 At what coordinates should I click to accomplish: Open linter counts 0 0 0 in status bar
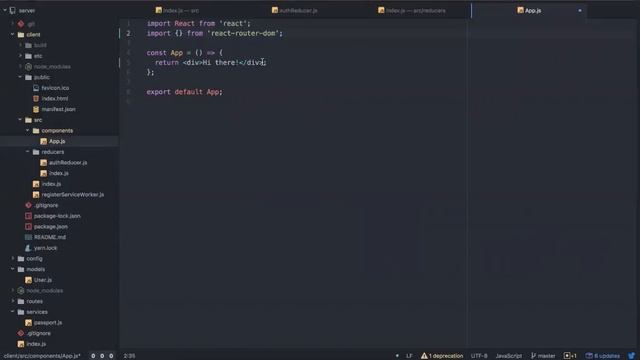102,356
